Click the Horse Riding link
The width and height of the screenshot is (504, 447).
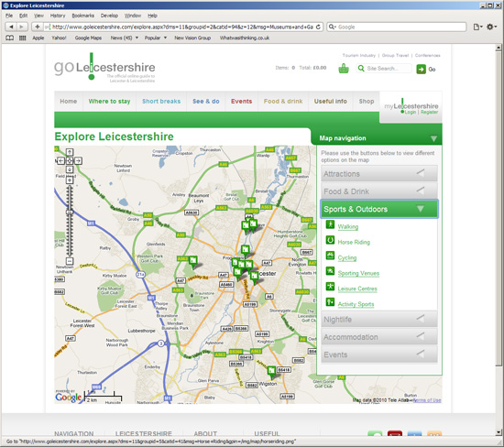354,243
